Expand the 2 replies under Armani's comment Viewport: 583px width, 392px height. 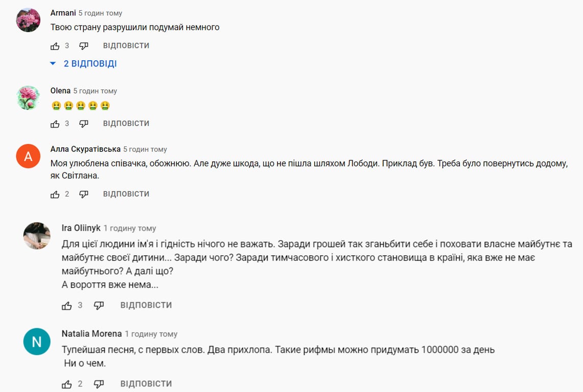point(84,64)
